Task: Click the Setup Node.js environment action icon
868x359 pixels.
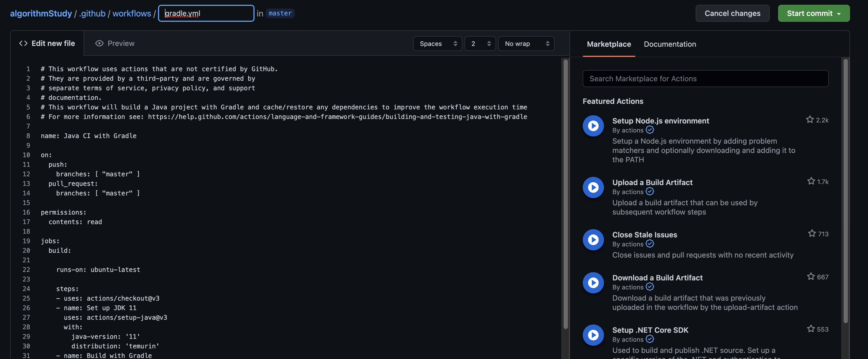Action: (593, 126)
